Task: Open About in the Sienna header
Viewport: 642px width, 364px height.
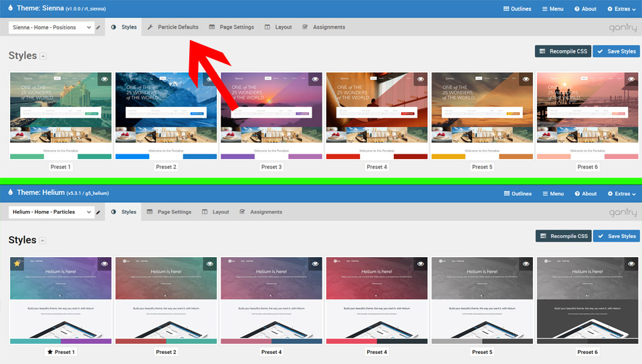Action: pyautogui.click(x=585, y=9)
